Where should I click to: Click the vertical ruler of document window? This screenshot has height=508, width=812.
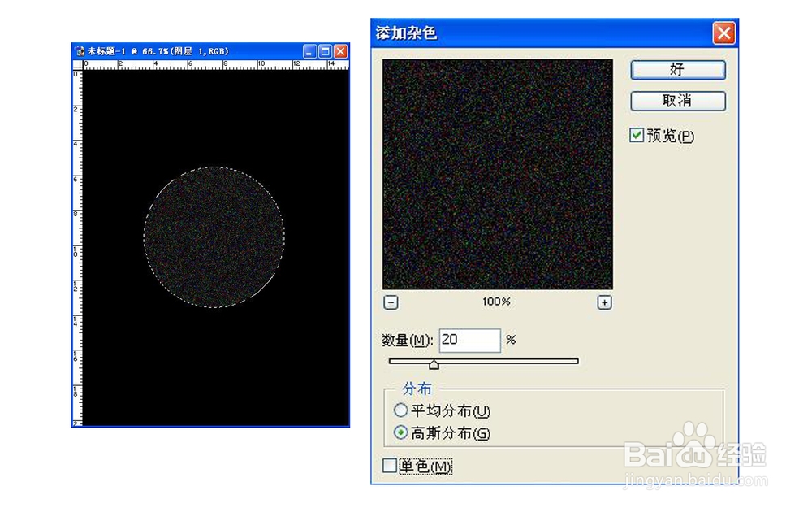click(x=77, y=248)
